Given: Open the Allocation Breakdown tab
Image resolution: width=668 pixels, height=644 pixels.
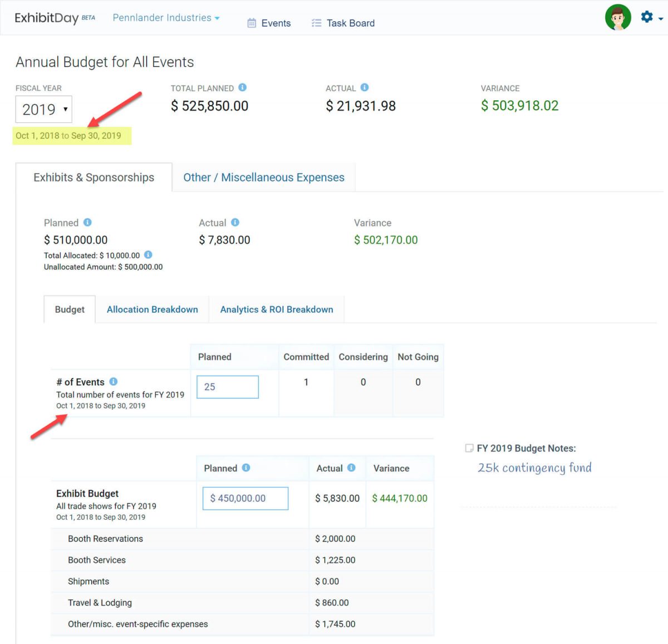Looking at the screenshot, I should 152,309.
